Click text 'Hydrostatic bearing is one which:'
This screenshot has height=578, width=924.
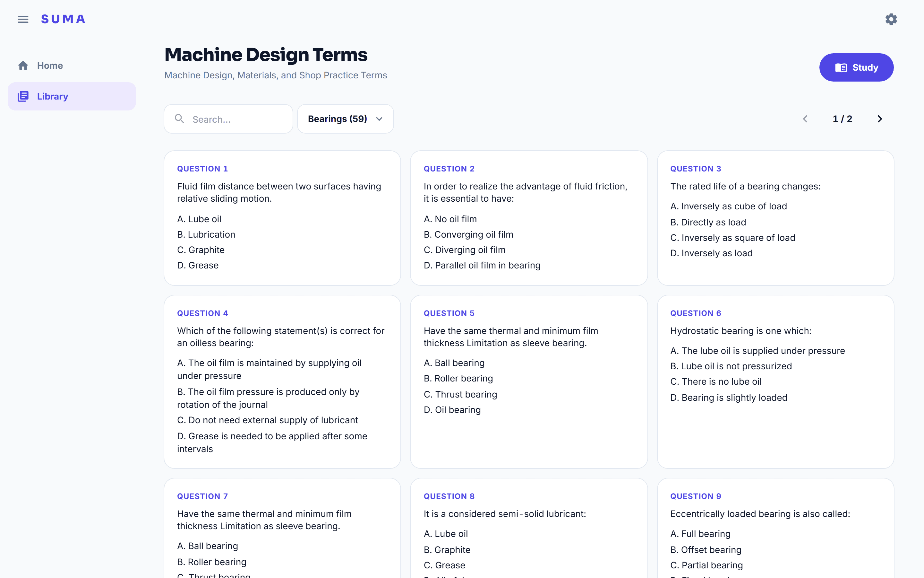pyautogui.click(x=741, y=331)
